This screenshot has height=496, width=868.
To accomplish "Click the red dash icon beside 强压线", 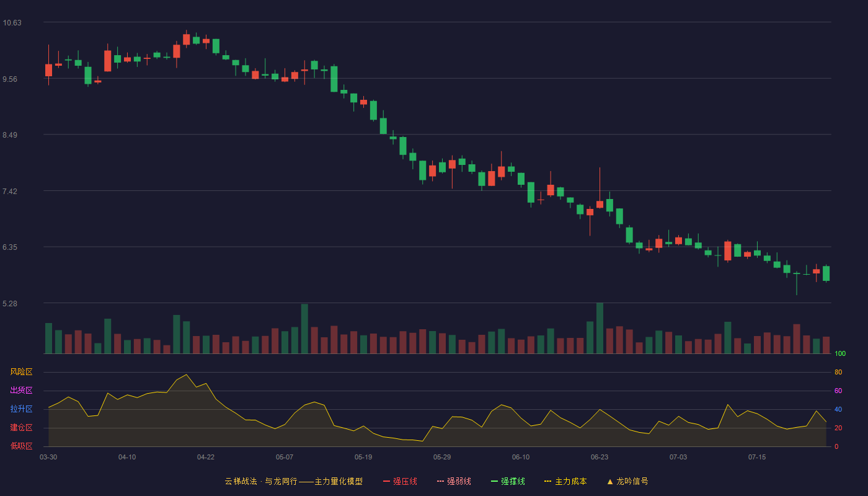I will point(386,481).
